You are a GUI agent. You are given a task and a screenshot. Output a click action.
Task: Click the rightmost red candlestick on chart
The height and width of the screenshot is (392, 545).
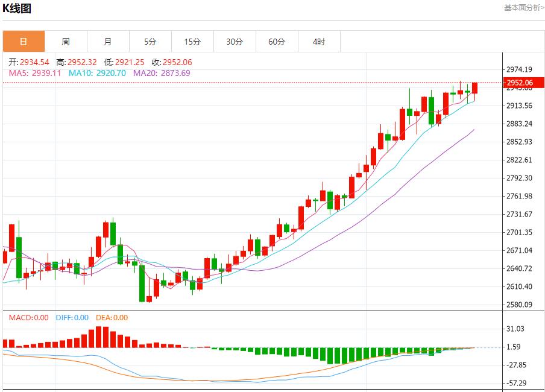click(x=475, y=88)
